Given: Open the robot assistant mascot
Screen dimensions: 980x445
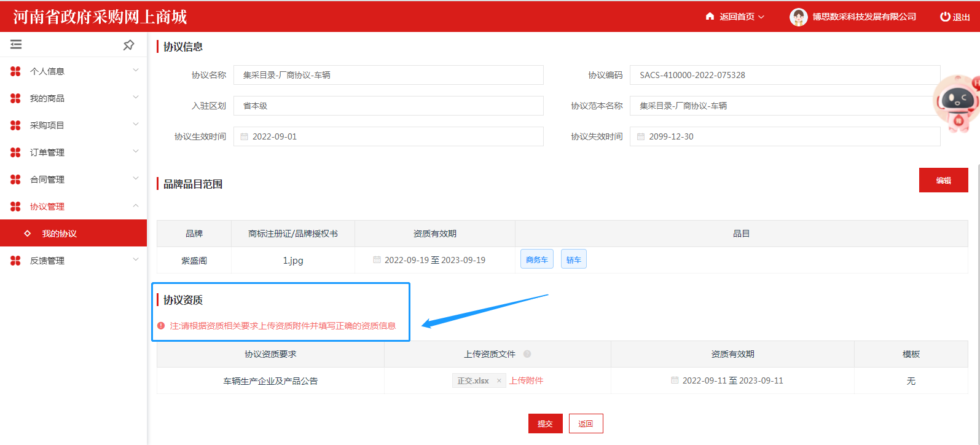Looking at the screenshot, I should click(957, 103).
